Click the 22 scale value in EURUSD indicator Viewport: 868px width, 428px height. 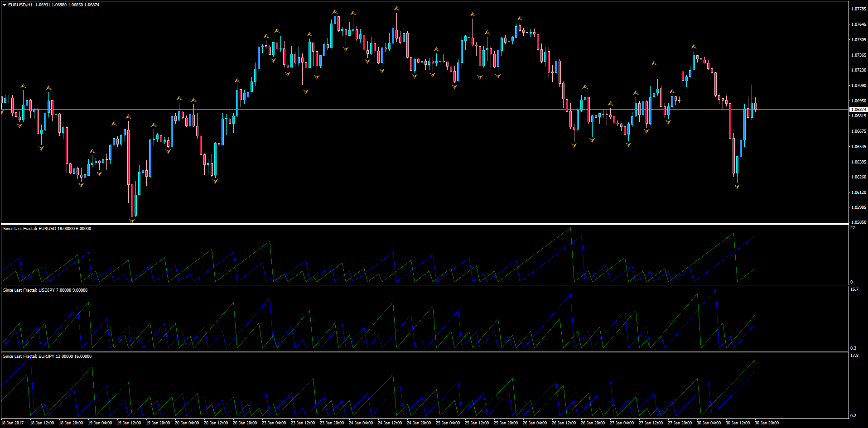[853, 228]
